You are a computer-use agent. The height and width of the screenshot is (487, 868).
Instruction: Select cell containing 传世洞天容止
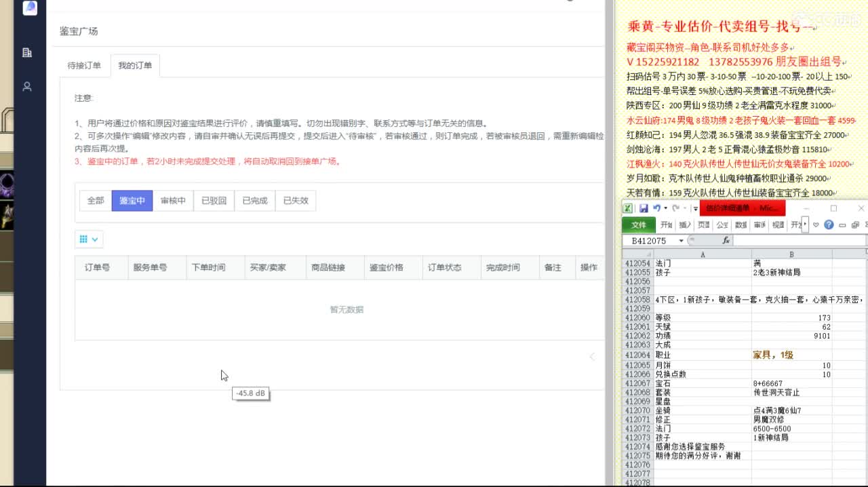791,392
